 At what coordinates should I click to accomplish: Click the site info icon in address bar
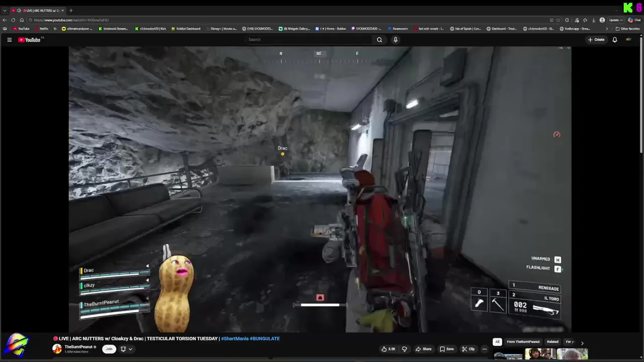click(x=30, y=20)
